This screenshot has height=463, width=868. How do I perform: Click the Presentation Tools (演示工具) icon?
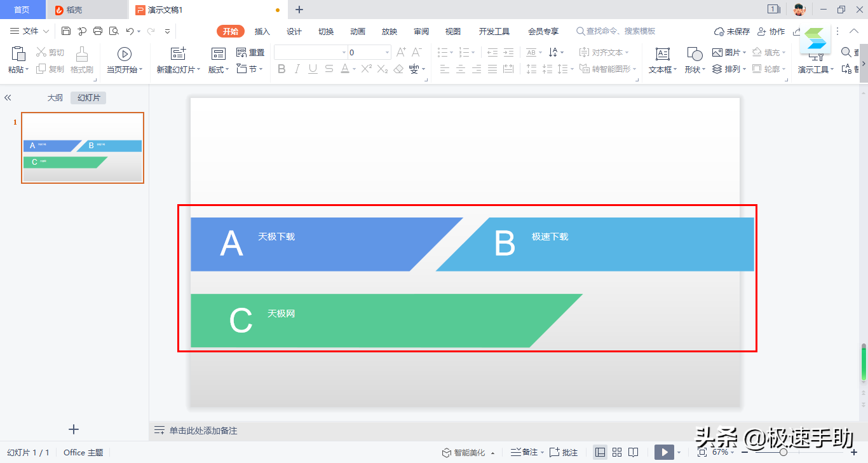(816, 57)
